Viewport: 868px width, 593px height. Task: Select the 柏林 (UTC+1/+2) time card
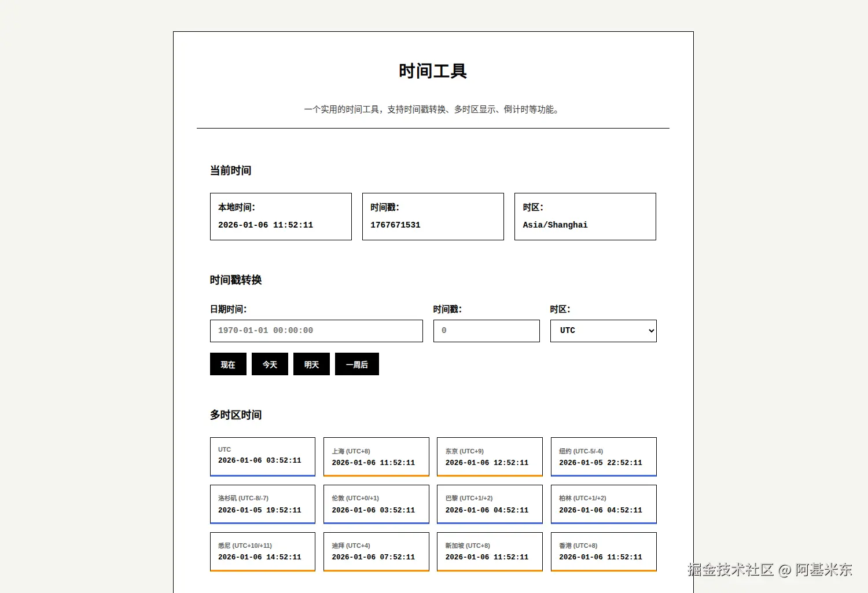(x=604, y=504)
